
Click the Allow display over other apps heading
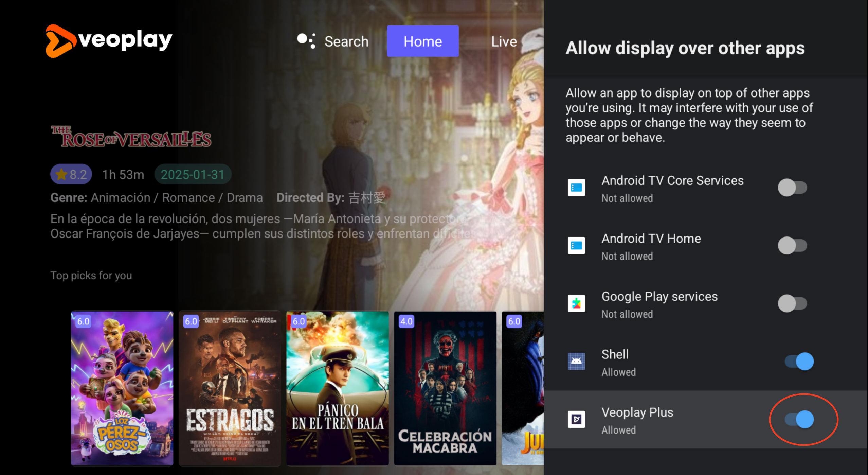685,48
